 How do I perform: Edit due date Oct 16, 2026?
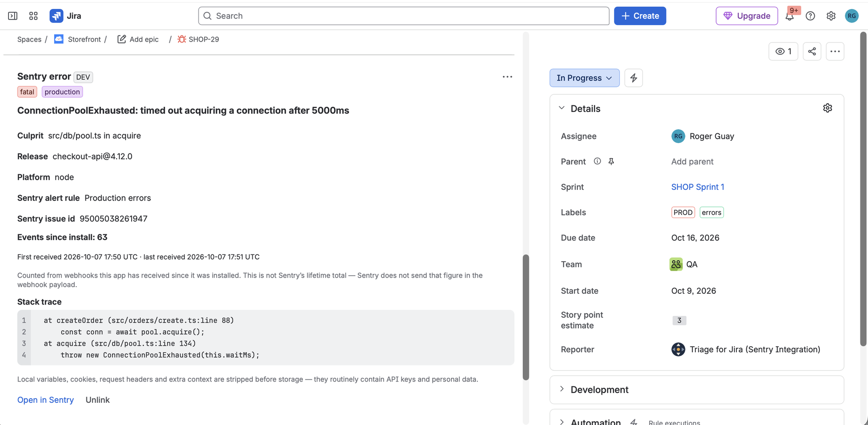point(695,238)
